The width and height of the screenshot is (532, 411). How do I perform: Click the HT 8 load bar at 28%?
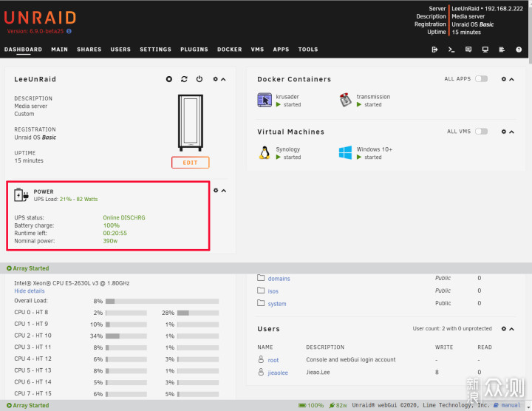click(x=198, y=313)
